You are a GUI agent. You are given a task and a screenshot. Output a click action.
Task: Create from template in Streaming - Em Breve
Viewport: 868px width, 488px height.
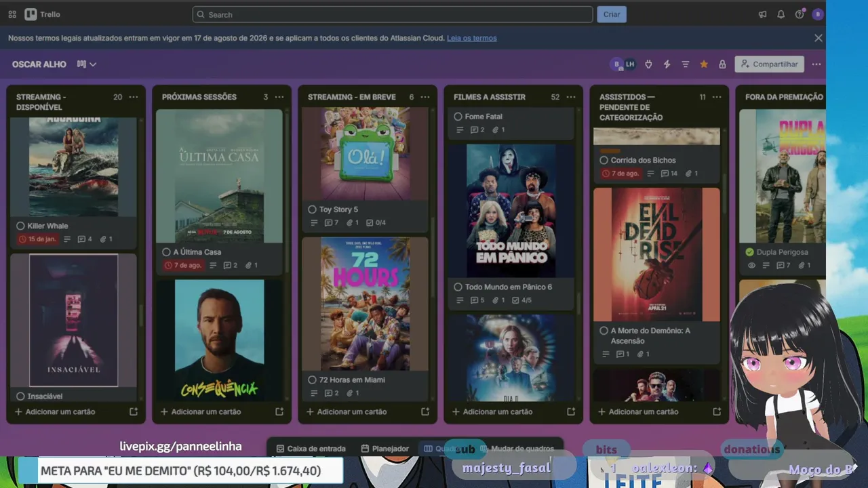(x=425, y=411)
